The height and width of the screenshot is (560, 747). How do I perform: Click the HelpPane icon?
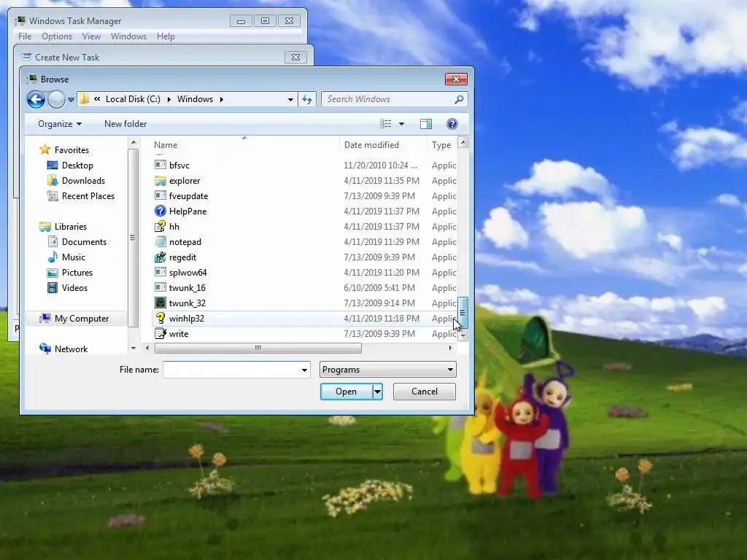pyautogui.click(x=160, y=211)
